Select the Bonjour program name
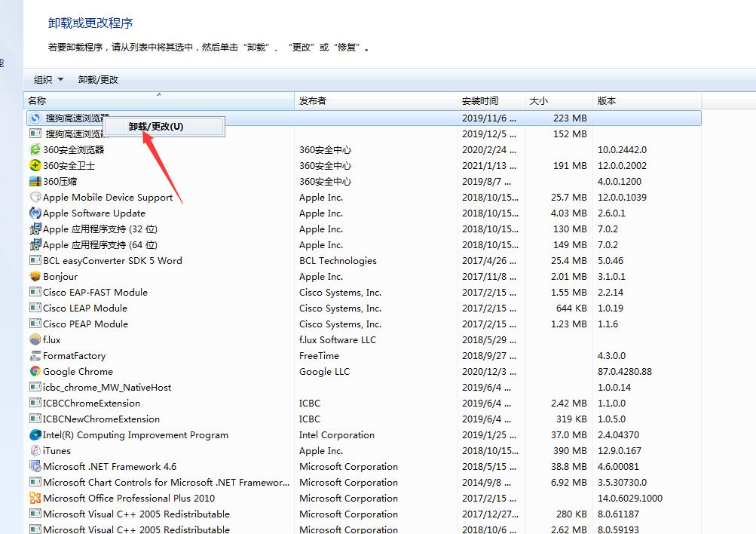The image size is (756, 534). pyautogui.click(x=60, y=276)
